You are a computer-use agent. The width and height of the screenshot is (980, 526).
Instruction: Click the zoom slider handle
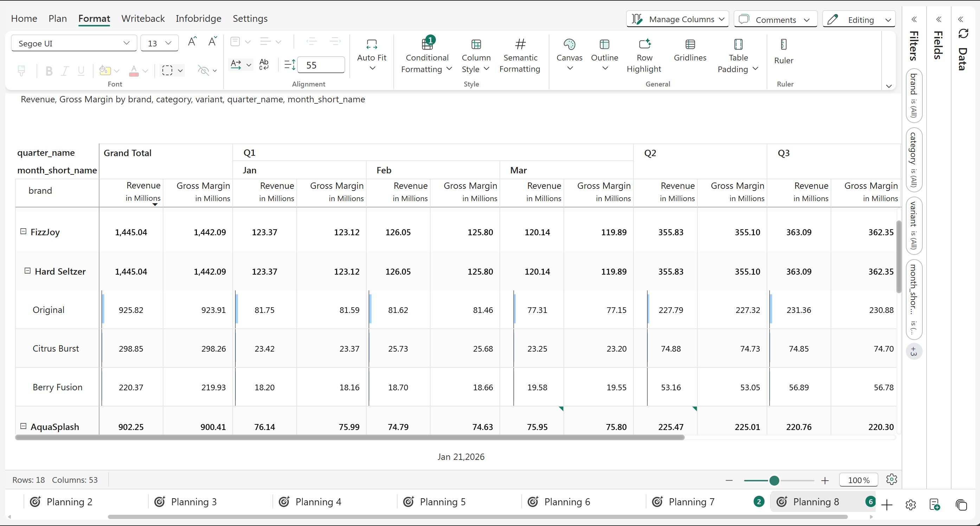(x=774, y=480)
